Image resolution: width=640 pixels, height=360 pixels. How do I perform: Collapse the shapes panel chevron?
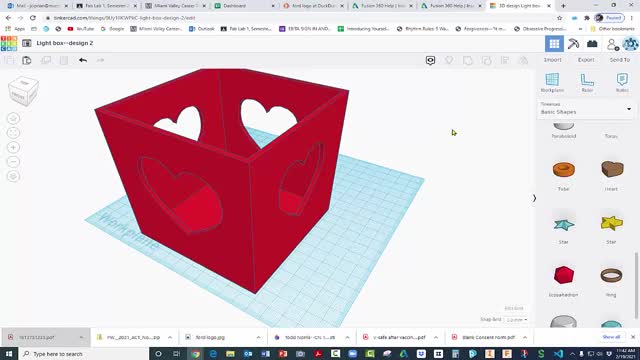click(534, 198)
